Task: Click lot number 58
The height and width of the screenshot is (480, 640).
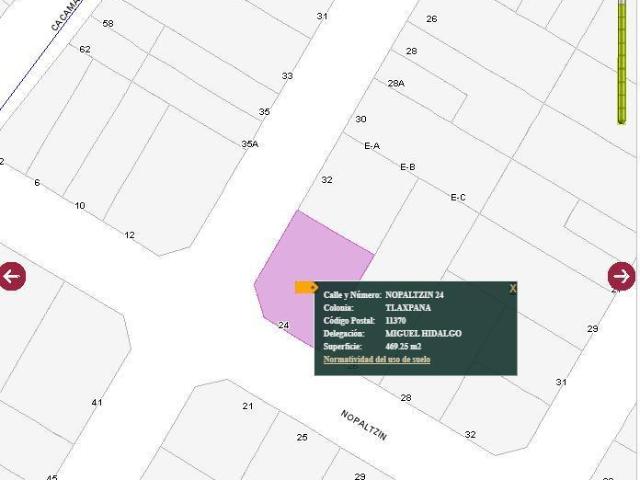Action: [x=108, y=23]
